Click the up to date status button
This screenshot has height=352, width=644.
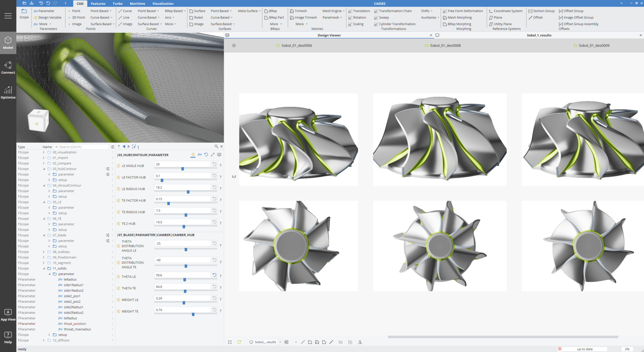(x=583, y=349)
